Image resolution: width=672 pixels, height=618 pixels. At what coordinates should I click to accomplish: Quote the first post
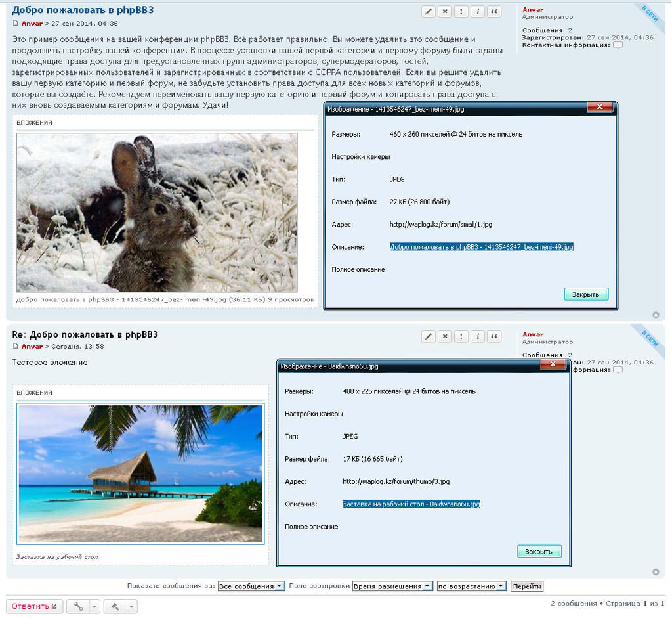click(494, 12)
